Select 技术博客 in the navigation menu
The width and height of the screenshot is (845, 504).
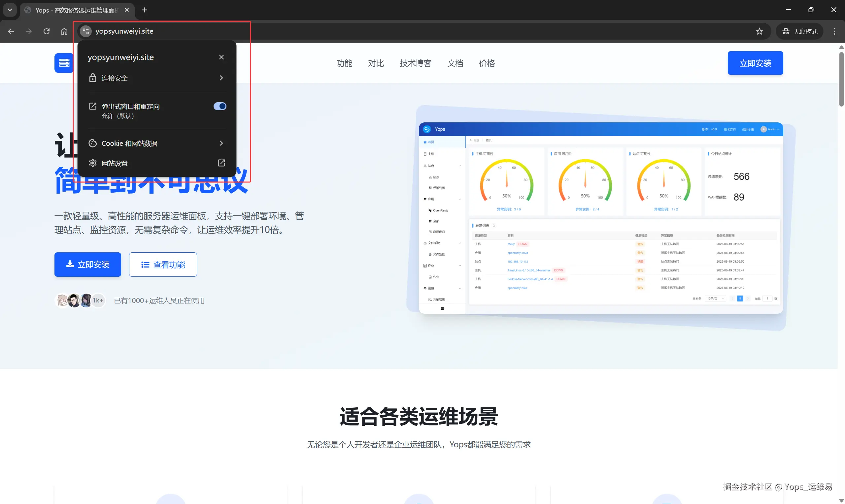(x=415, y=63)
